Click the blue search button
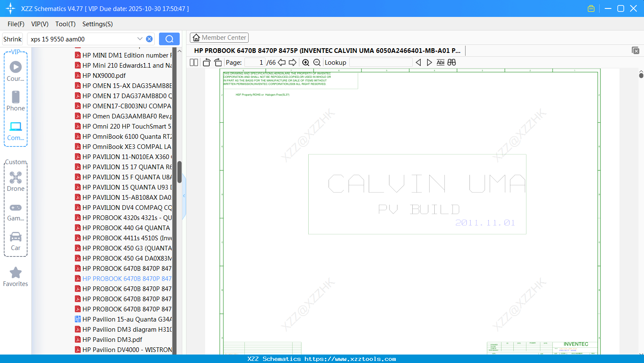644x363 pixels. (169, 39)
